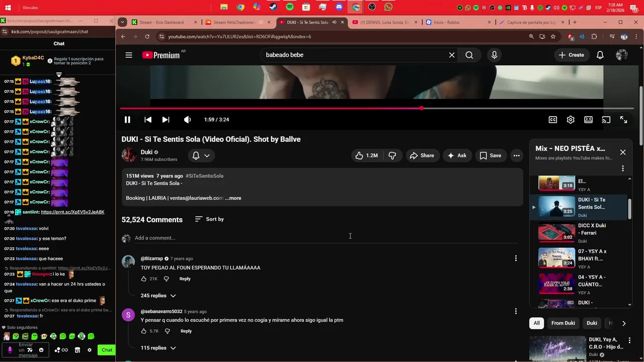The height and width of the screenshot is (362, 644).
Task: Click the green Chat send button in Kick
Action: pos(107,350)
